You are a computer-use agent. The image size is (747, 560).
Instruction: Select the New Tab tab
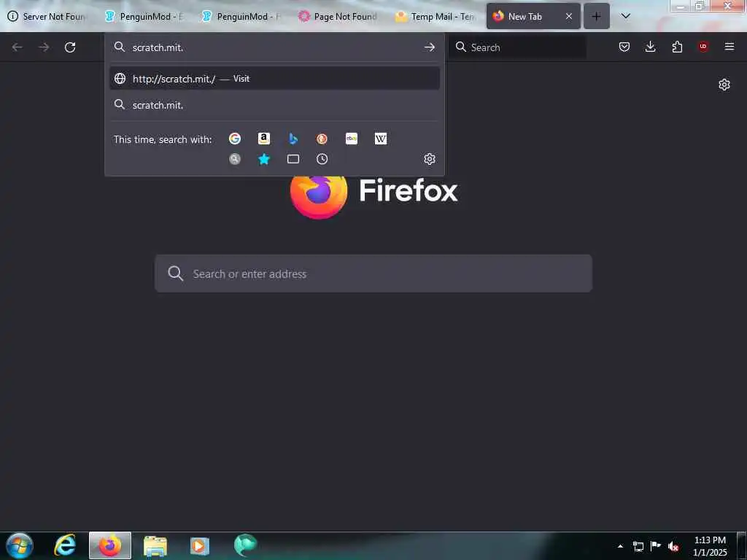(525, 16)
